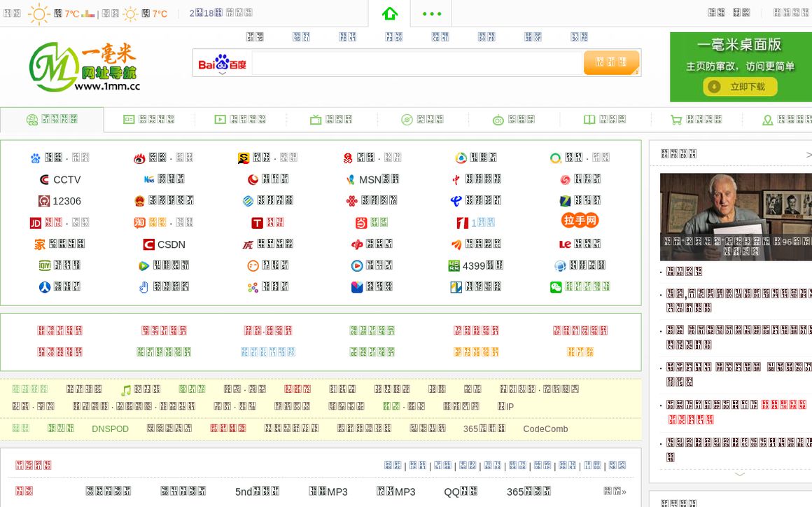The width and height of the screenshot is (812, 507).
Task: Open the elderly man news photo
Action: (x=736, y=217)
